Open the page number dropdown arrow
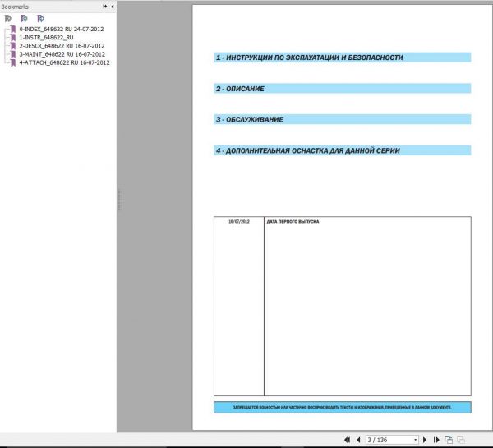Screen dimensions: 493x448 click(x=415, y=440)
